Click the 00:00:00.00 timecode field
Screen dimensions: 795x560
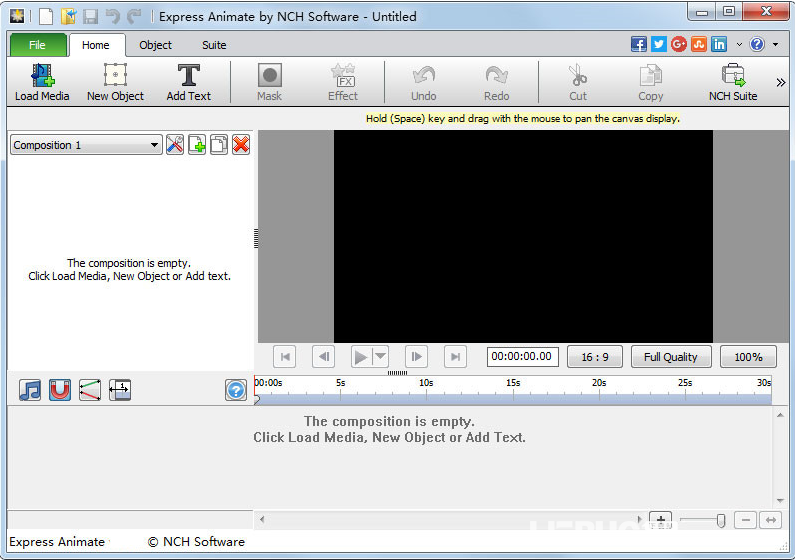click(x=522, y=357)
